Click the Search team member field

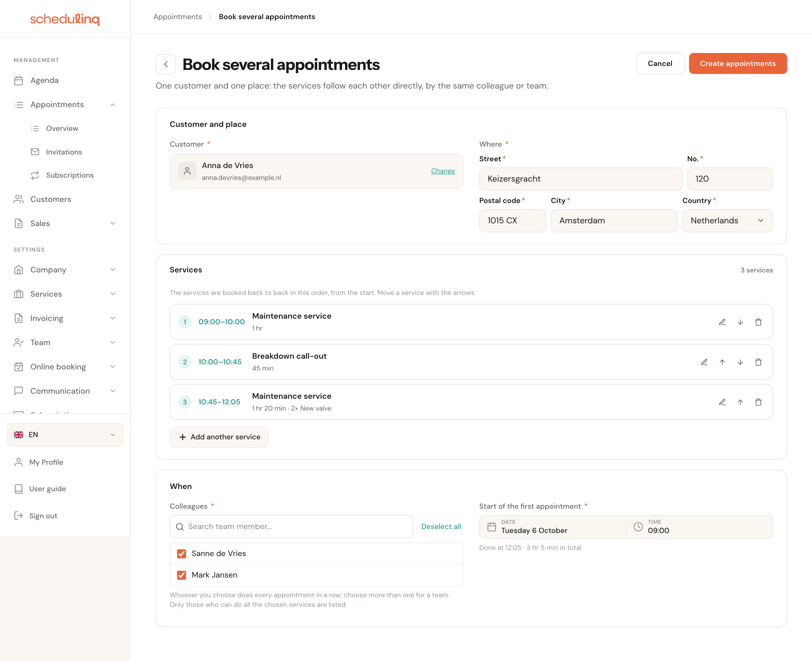click(291, 526)
